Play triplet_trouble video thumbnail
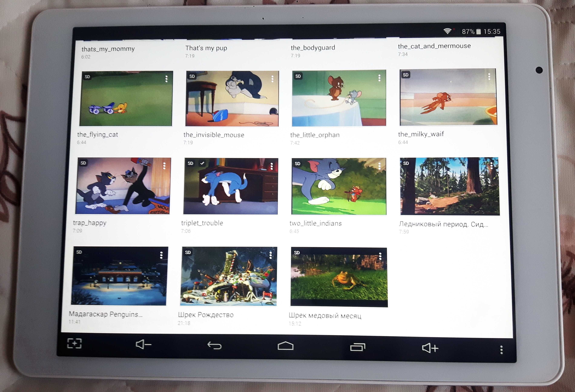Screen dimensions: 575x392 click(231, 186)
